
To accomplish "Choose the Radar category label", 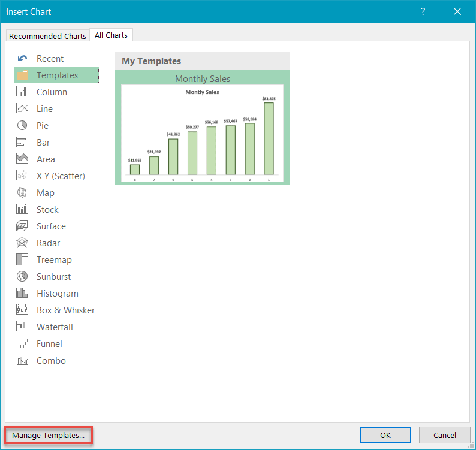I will [x=49, y=243].
